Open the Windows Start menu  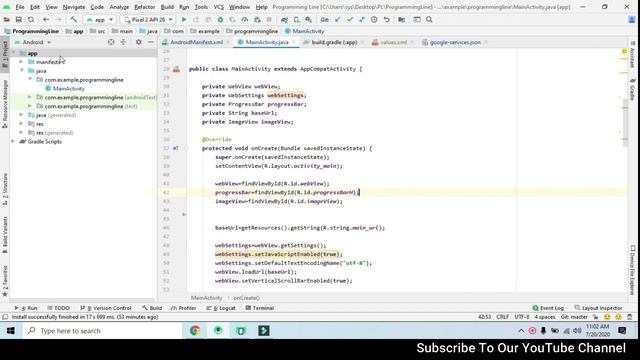click(x=11, y=331)
